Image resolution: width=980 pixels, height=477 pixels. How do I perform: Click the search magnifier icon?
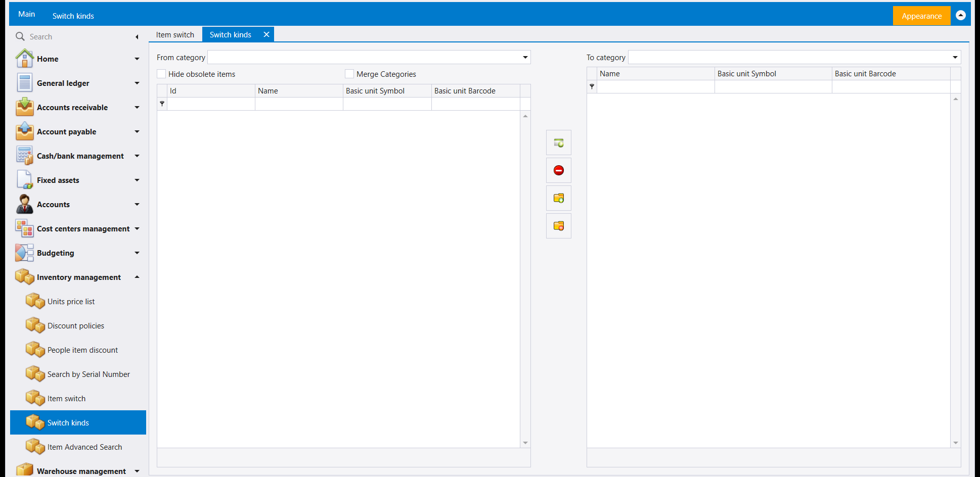tap(20, 36)
